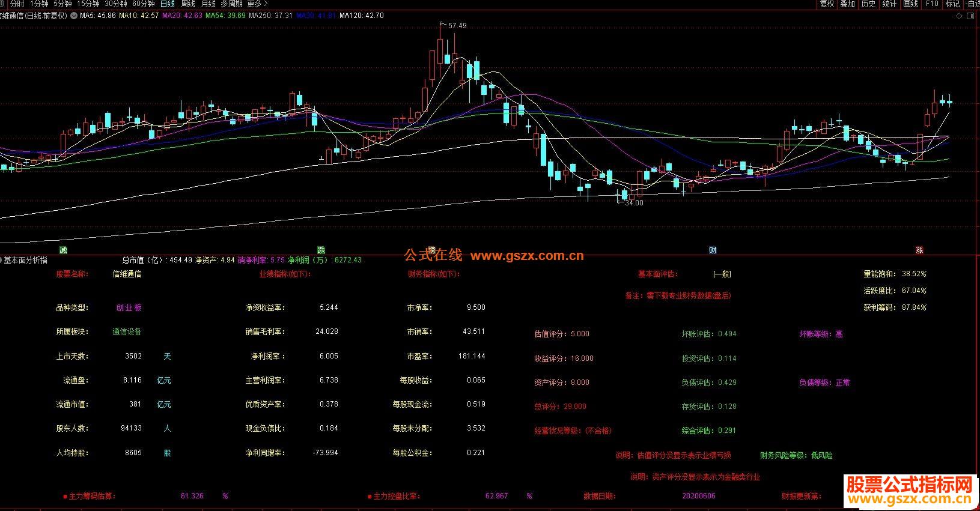Switch to the 周线 weekly chart
980x511 pixels.
(188, 4)
